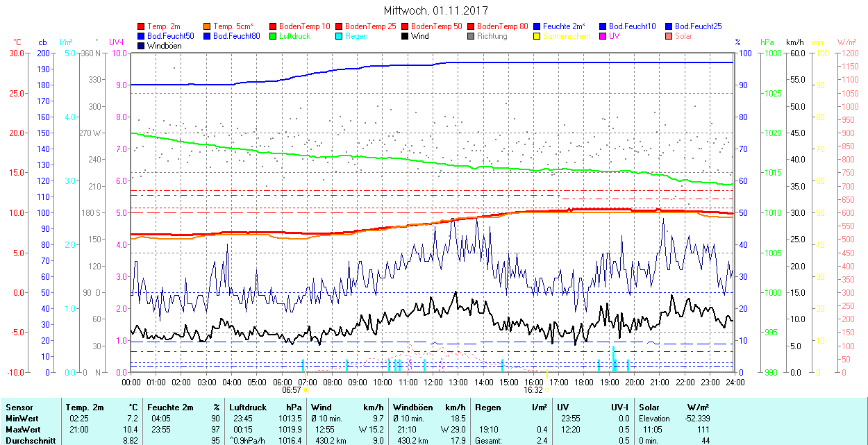Screen dimensions: 868x445
Task: Click the yellow Sonnenschein legend square
Action: click(537, 36)
